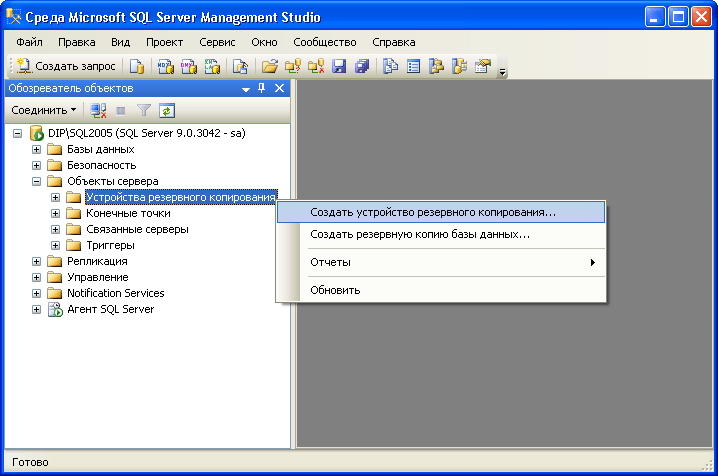Click Обновить in the context menu
718x476 pixels.
(335, 290)
